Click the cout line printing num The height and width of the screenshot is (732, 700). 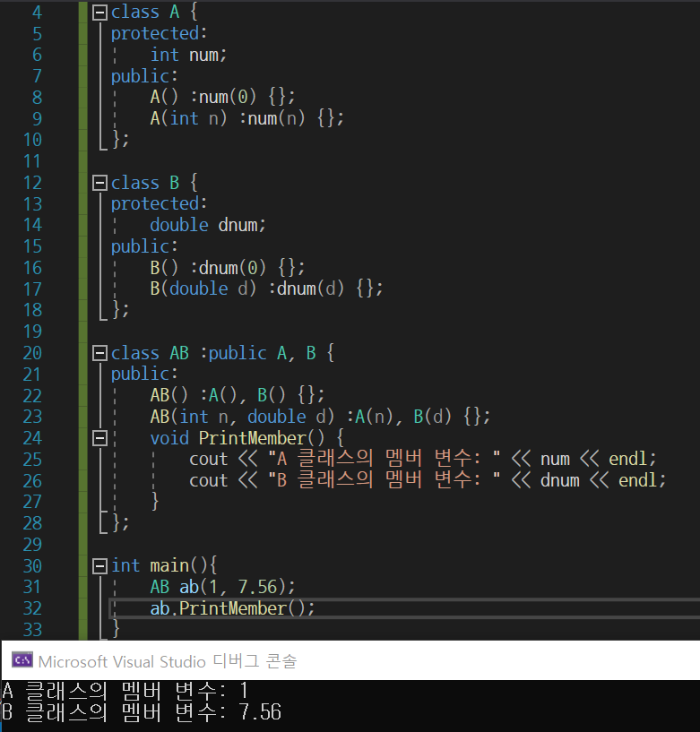click(x=423, y=460)
